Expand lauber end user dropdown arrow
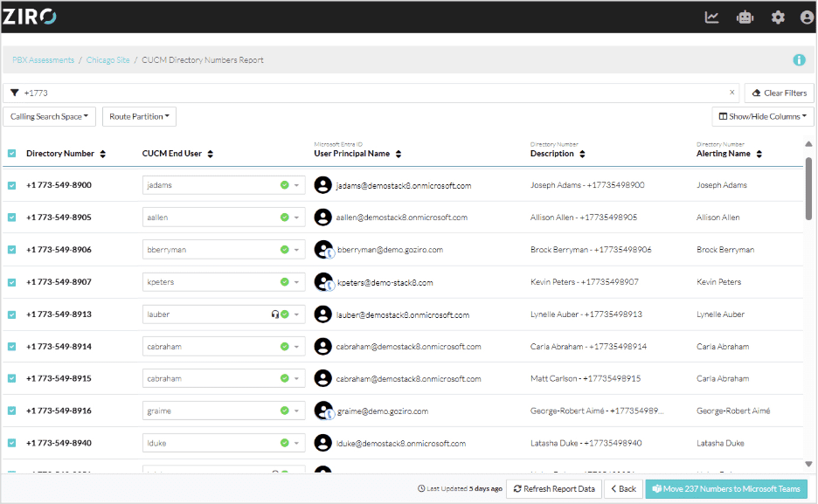The width and height of the screenshot is (818, 504). (296, 314)
